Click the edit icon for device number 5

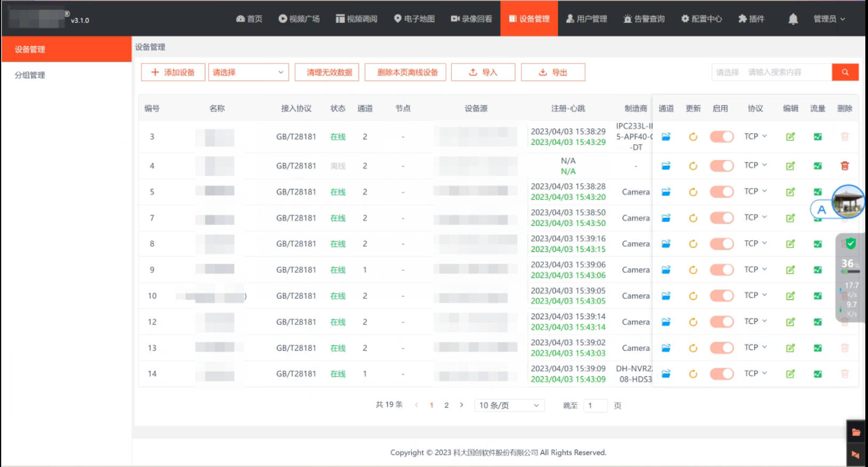pos(790,192)
